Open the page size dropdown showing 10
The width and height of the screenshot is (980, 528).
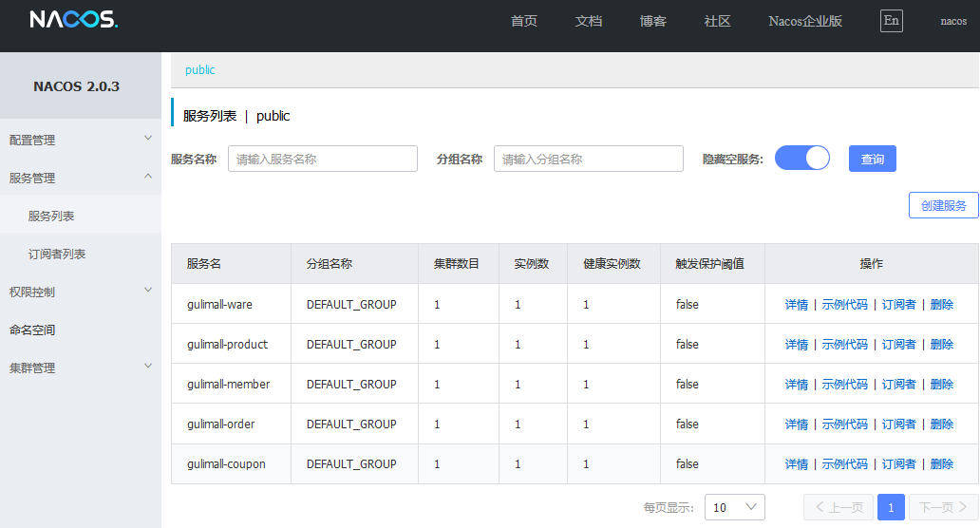tap(734, 507)
